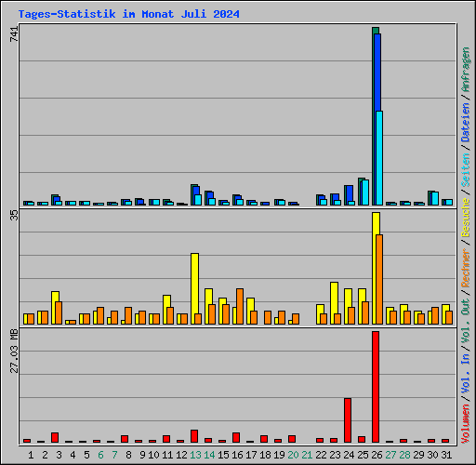Click the tall orange Rechner bar for day 26

point(379,279)
